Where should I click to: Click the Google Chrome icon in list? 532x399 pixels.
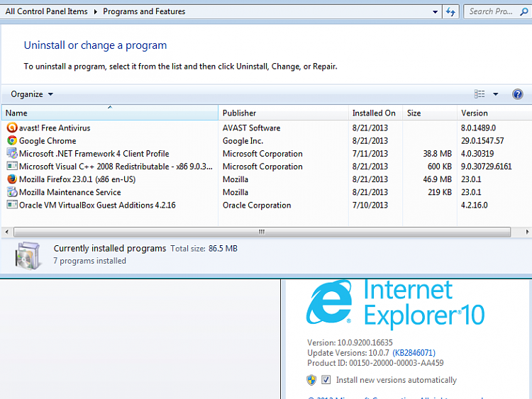12,140
